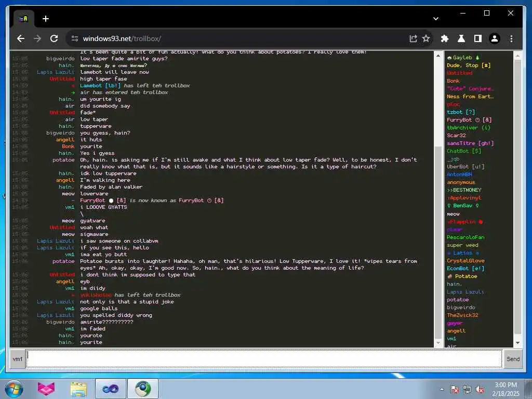The width and height of the screenshot is (532, 399).
Task: Open network status tray icon
Action: pos(467,390)
